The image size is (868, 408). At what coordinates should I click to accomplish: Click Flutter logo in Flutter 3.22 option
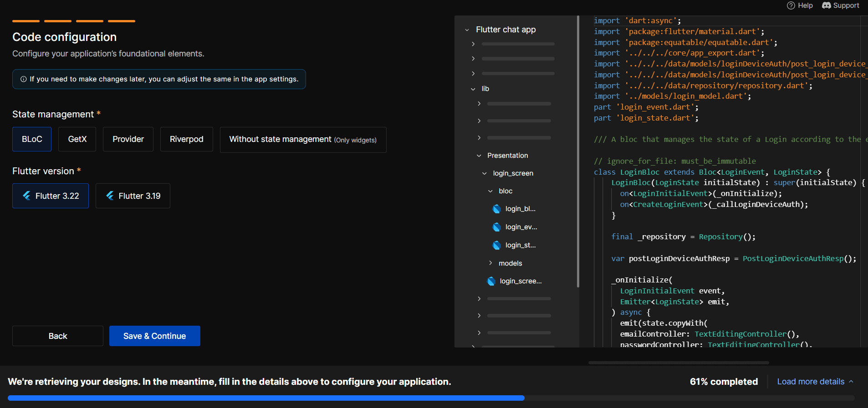(x=27, y=196)
